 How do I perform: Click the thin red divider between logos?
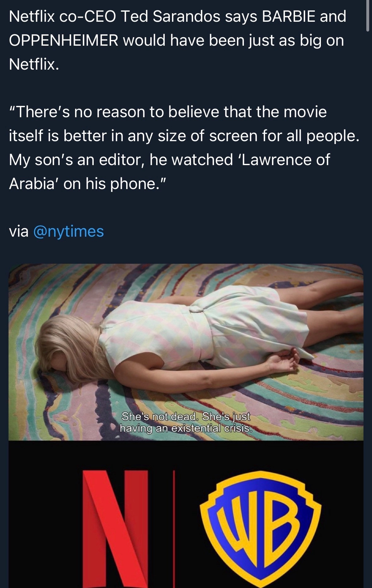[173, 529]
